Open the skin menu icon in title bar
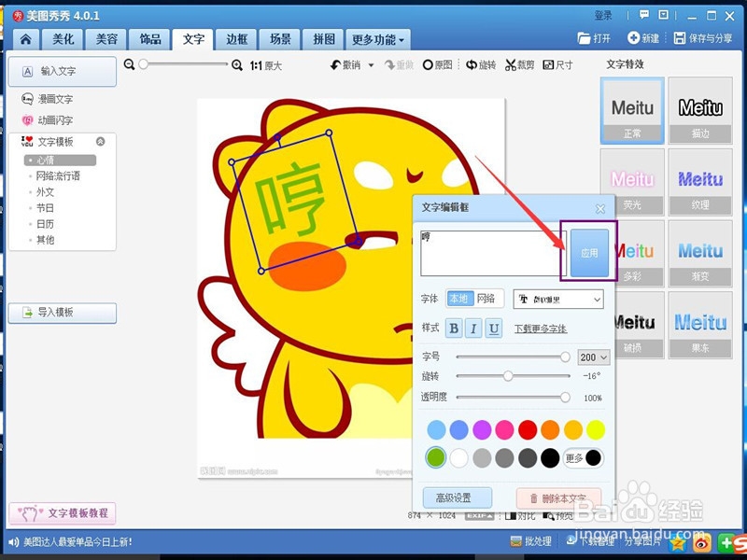This screenshot has height=560, width=747. [663, 15]
